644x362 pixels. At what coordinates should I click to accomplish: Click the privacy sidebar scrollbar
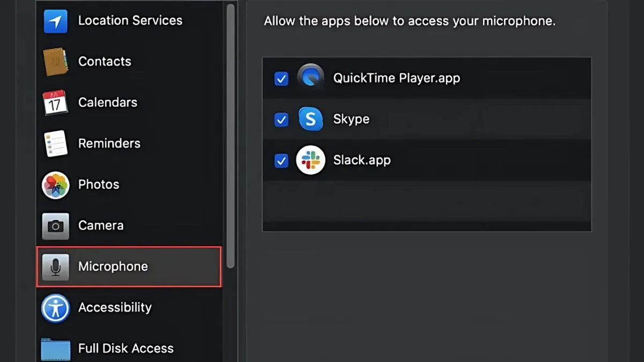pyautogui.click(x=231, y=134)
